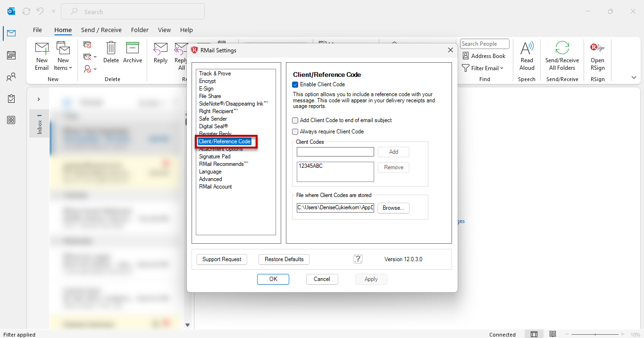Open RSign from the ribbon
Screen dimensions: 644x338
click(597, 56)
